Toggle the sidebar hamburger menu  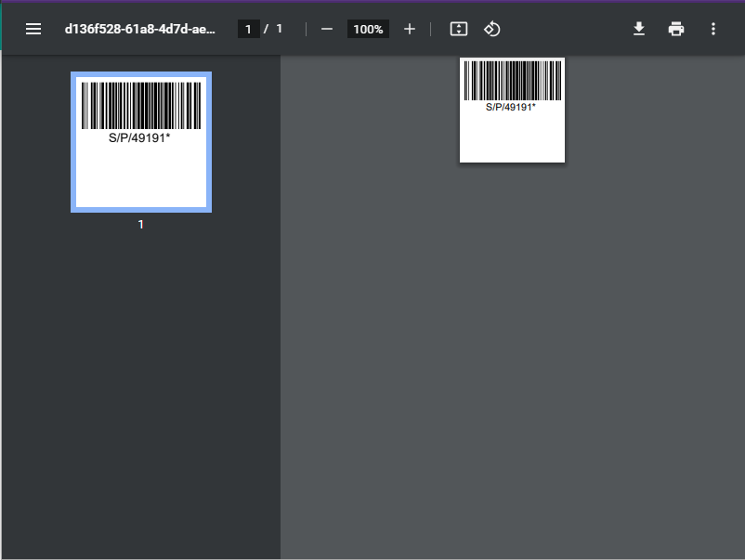click(x=33, y=29)
